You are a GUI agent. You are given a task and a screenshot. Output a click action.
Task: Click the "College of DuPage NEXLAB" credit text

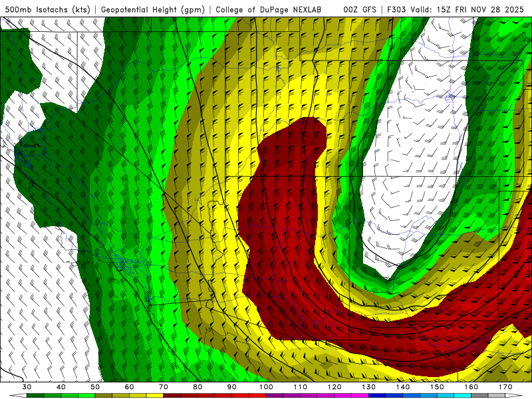(x=269, y=10)
